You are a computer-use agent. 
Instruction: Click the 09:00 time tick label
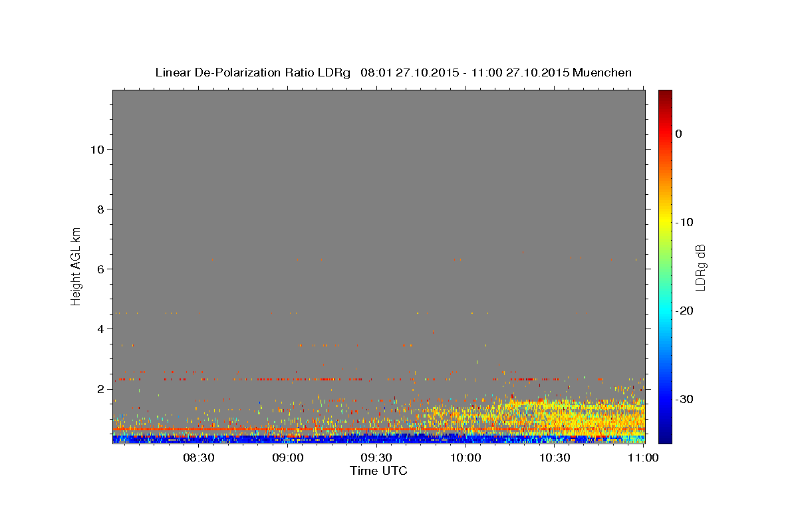(x=287, y=458)
